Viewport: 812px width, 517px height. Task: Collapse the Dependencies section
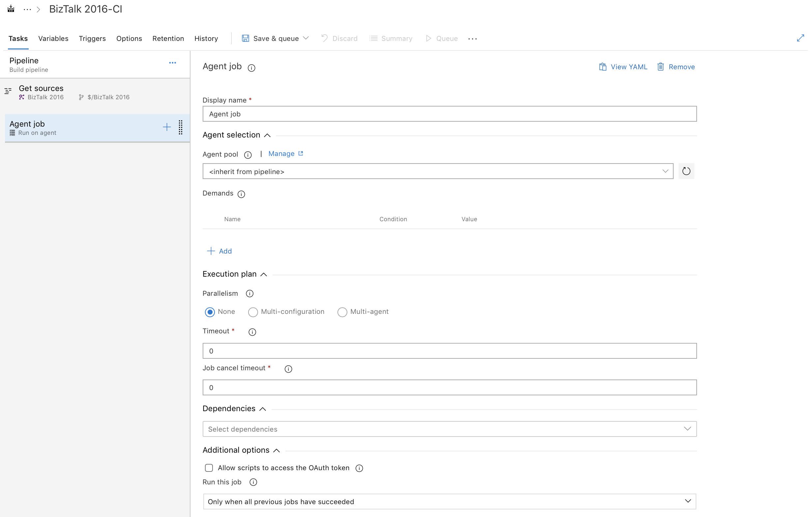234,409
